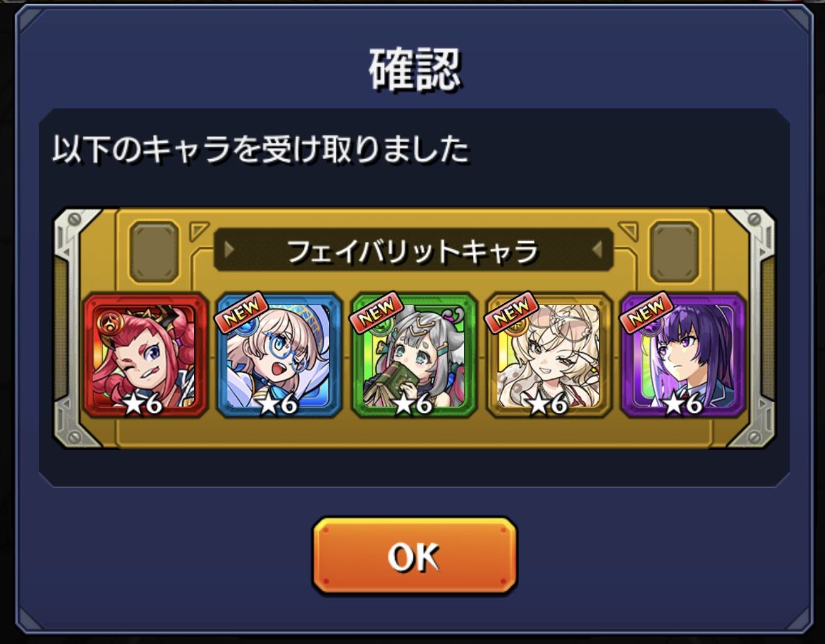Tap the green character holding a book
The height and width of the screenshot is (644, 825).
point(414,355)
